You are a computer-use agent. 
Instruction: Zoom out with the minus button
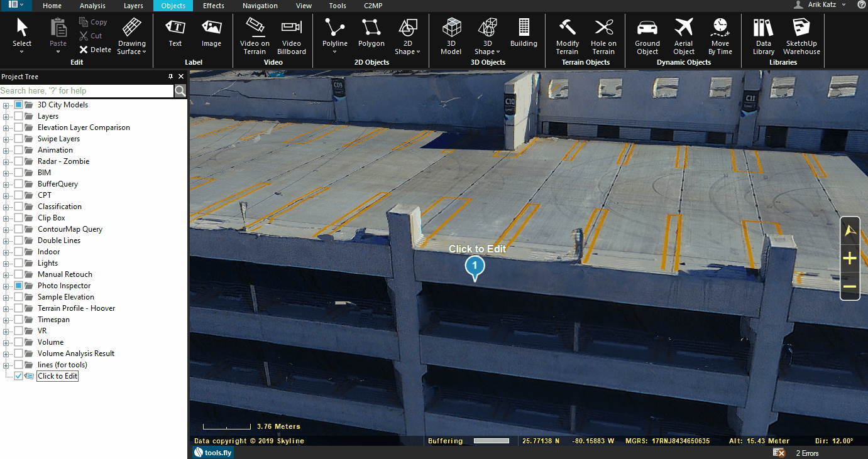pyautogui.click(x=850, y=286)
